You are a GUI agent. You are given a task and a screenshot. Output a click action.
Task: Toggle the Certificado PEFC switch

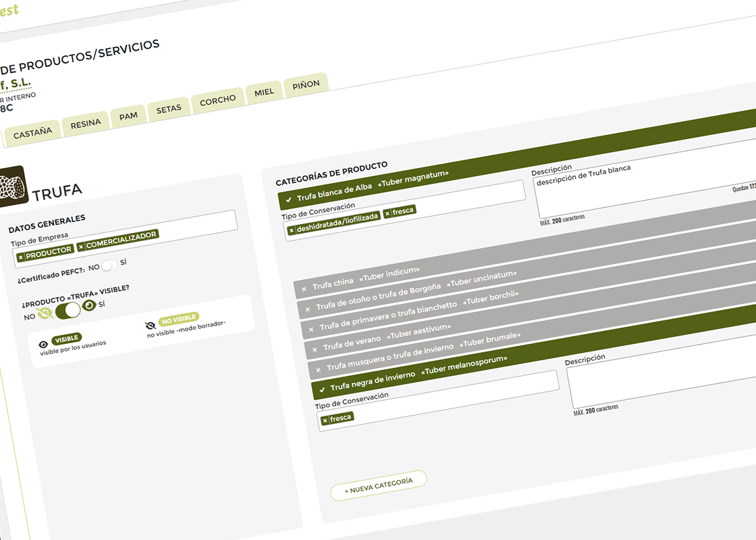pos(109,265)
